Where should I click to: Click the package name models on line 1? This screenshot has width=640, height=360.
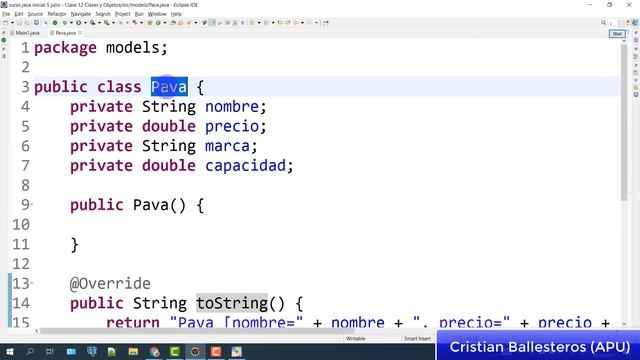pos(133,48)
